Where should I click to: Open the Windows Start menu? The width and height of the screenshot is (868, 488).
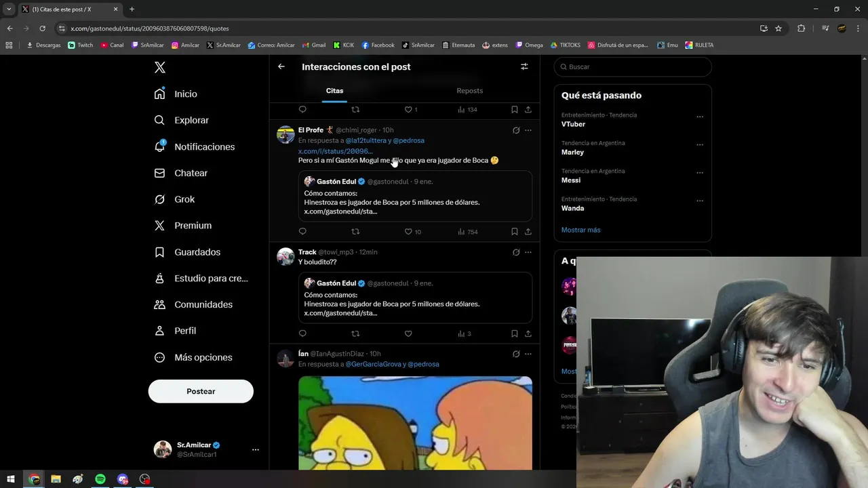11,479
